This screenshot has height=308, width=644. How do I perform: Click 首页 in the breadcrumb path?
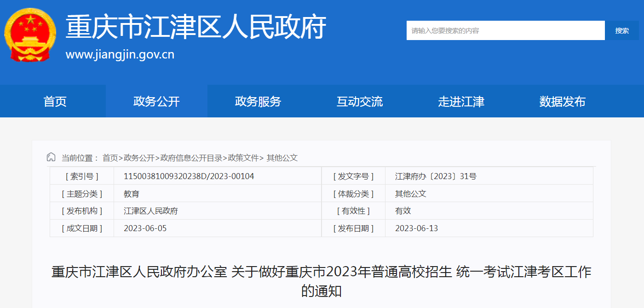click(x=110, y=158)
